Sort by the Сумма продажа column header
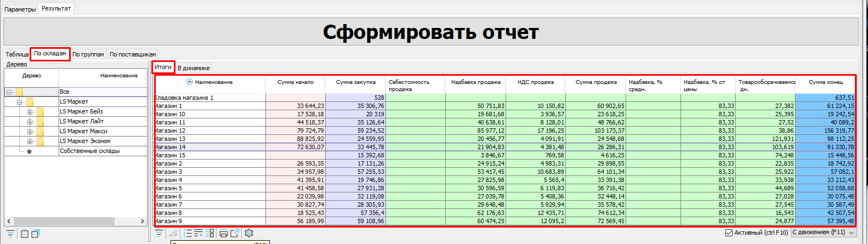The width and height of the screenshot is (868, 244). [x=596, y=82]
